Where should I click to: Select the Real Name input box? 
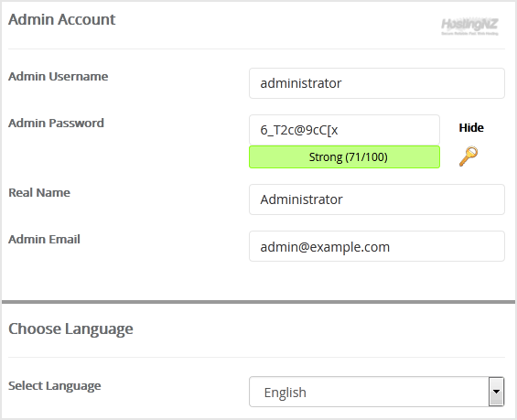point(376,199)
